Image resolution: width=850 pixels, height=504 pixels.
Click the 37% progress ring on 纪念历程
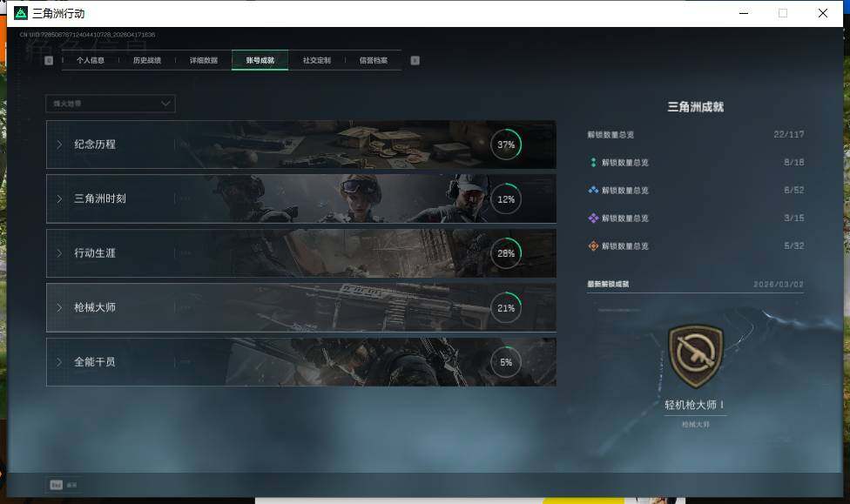tap(506, 144)
